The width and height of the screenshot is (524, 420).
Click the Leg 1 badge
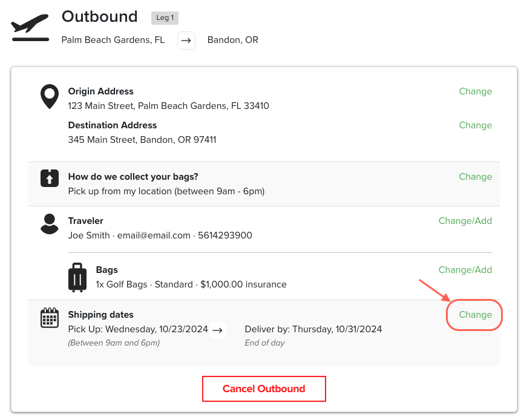click(x=165, y=18)
